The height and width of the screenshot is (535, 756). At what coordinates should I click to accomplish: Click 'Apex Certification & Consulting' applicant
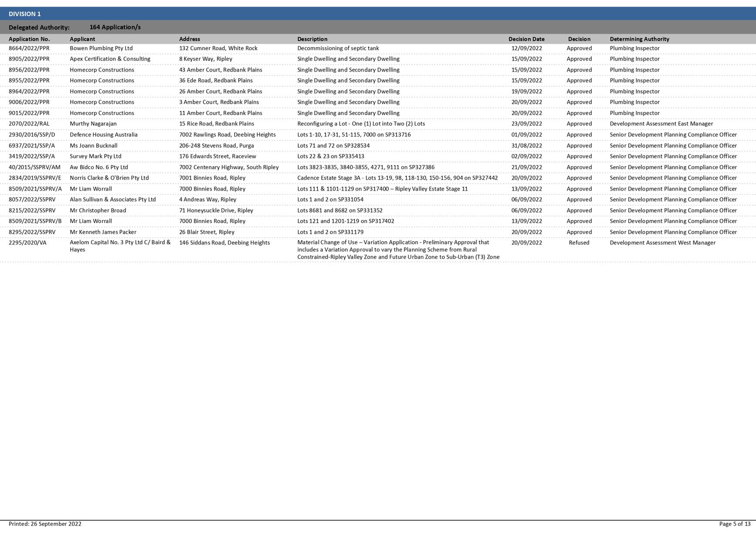pos(110,59)
